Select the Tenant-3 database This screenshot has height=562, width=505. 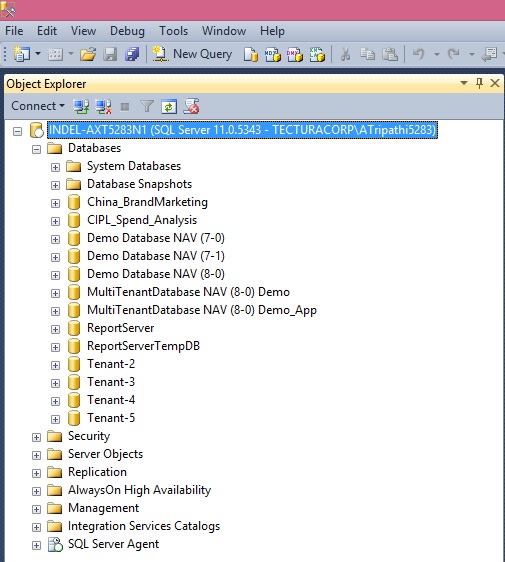click(111, 382)
